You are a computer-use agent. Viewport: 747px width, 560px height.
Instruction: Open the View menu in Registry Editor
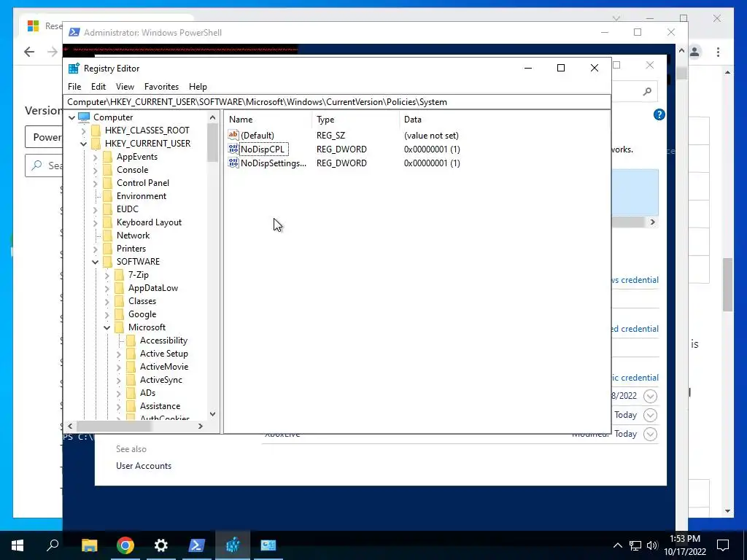(125, 87)
